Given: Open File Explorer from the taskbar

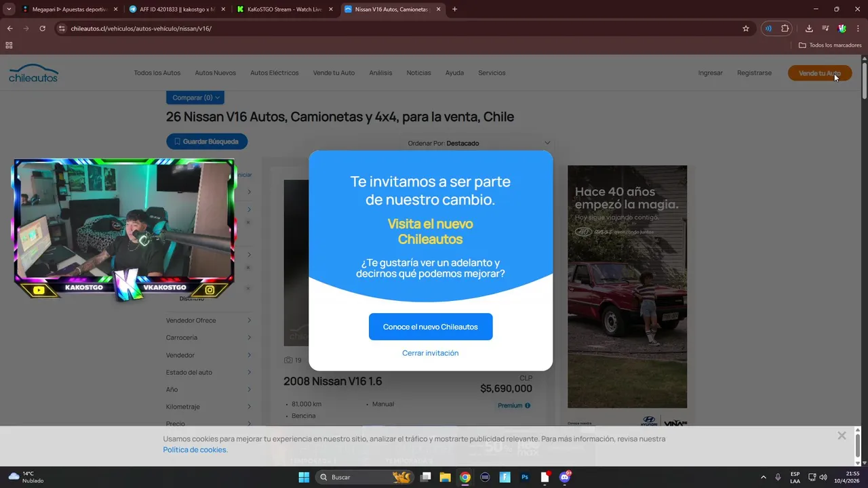Looking at the screenshot, I should [446, 477].
